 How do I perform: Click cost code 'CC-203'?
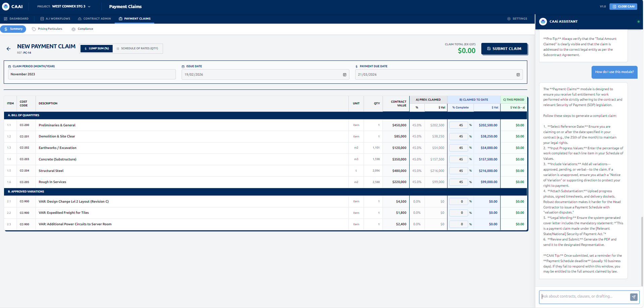tap(24, 159)
